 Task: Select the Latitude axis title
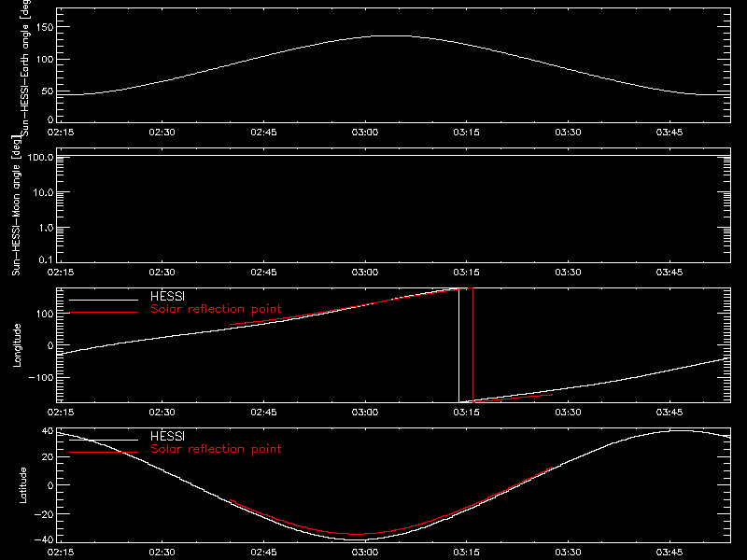[x=22, y=485]
